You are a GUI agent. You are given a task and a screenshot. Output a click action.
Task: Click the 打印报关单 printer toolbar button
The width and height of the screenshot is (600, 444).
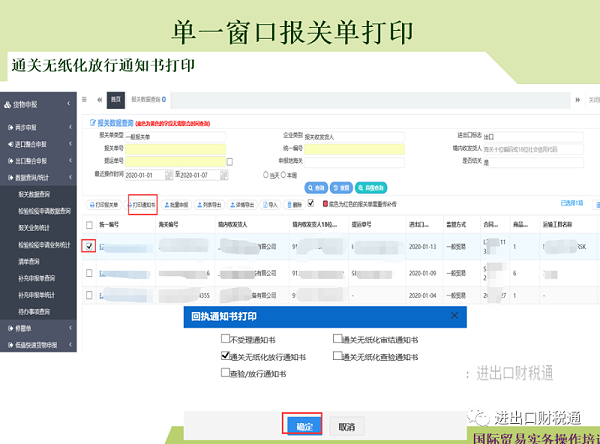point(104,205)
